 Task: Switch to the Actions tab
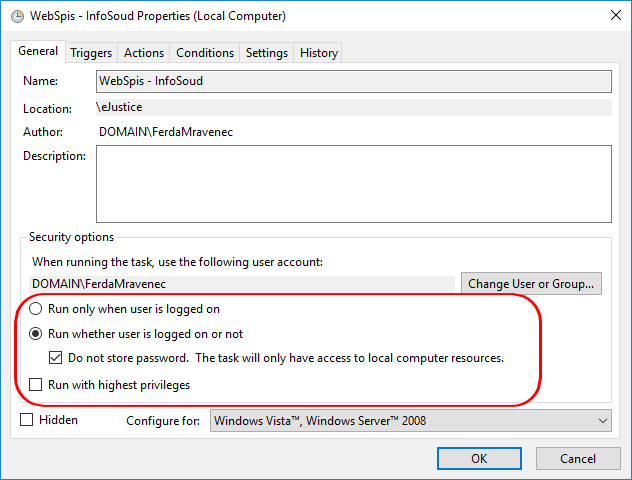click(x=144, y=53)
